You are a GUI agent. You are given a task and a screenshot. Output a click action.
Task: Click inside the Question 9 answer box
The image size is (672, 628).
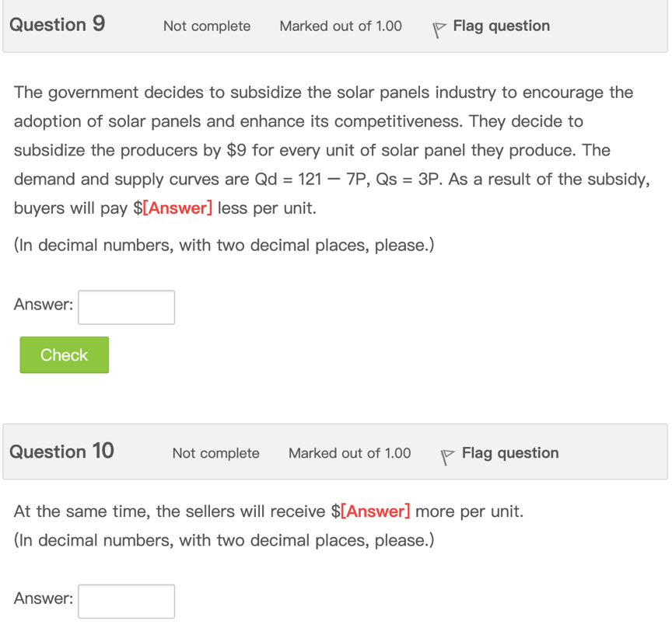126,307
